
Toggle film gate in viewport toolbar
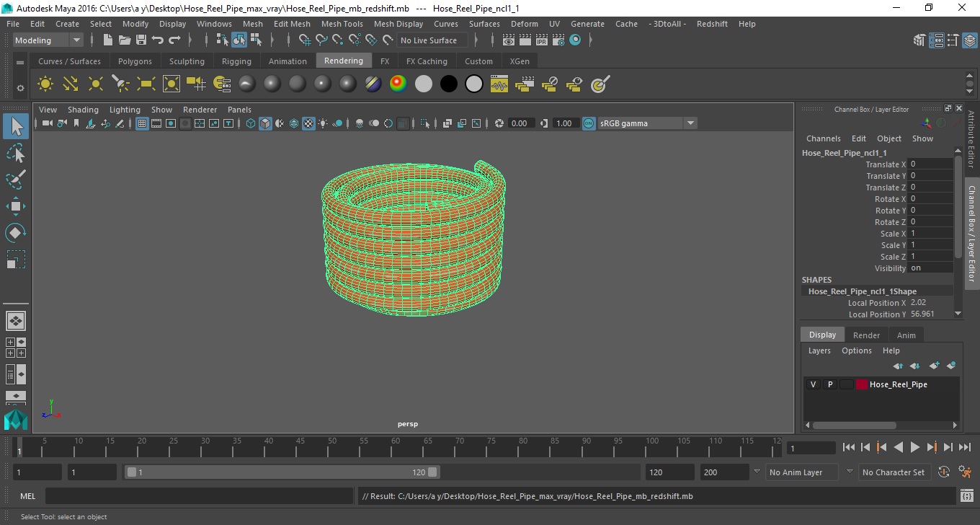pos(156,123)
